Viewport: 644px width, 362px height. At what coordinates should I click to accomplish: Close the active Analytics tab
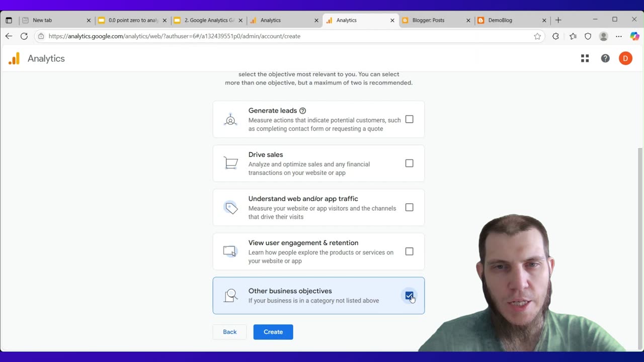[x=392, y=20]
